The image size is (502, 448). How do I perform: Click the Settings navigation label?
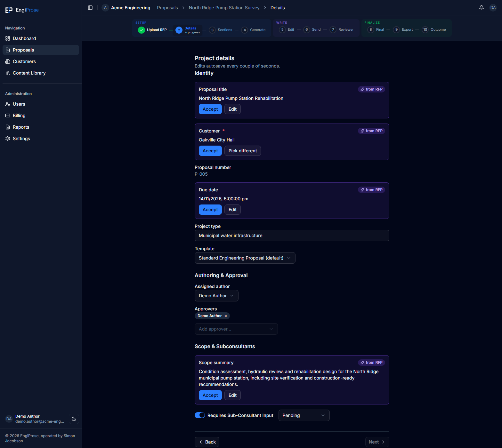pyautogui.click(x=21, y=139)
